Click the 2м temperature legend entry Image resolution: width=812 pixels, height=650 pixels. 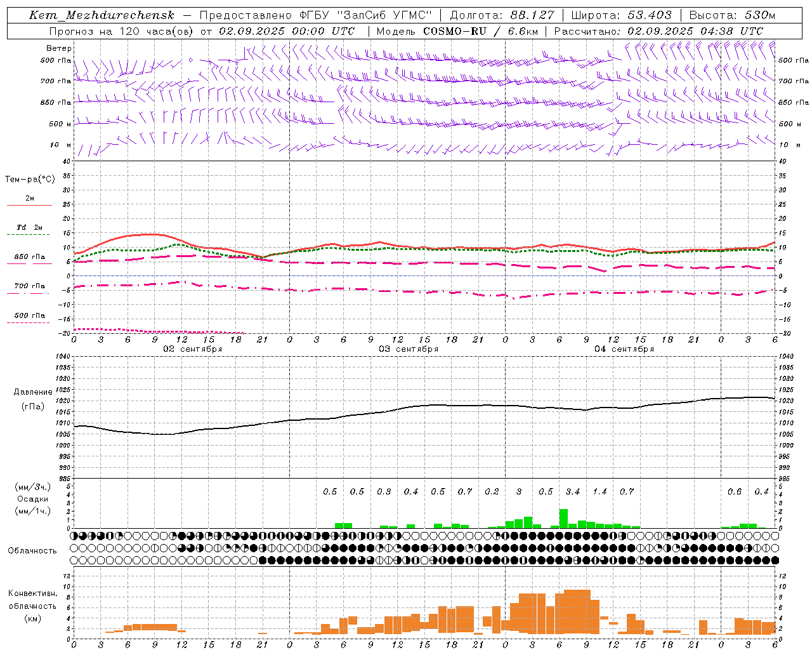(30, 198)
